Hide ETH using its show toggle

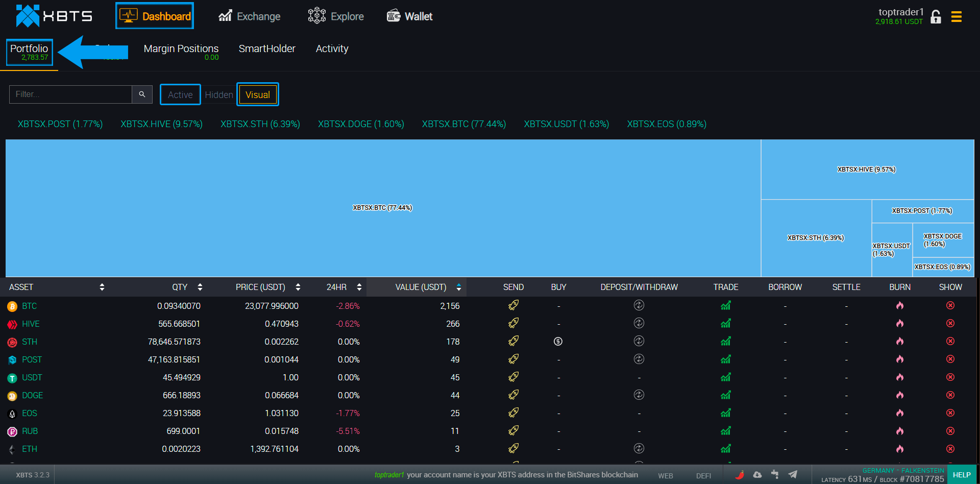tap(950, 448)
